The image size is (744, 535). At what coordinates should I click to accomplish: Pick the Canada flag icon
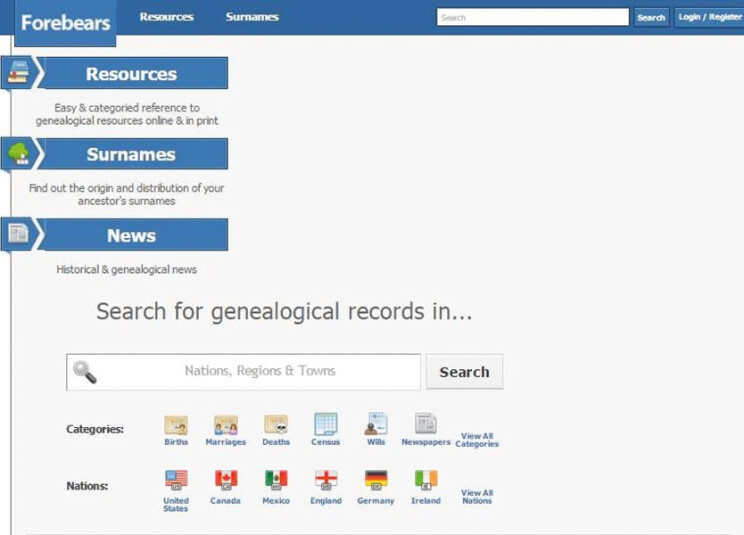point(226,480)
